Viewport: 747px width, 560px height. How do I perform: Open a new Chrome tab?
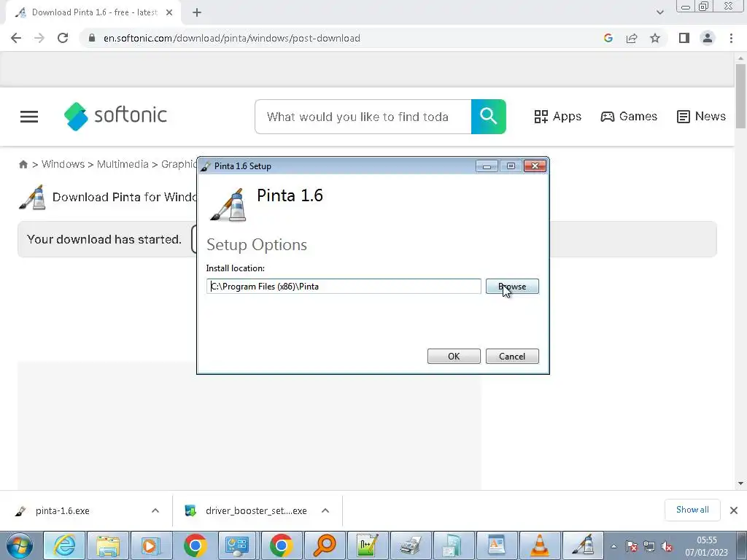(197, 13)
